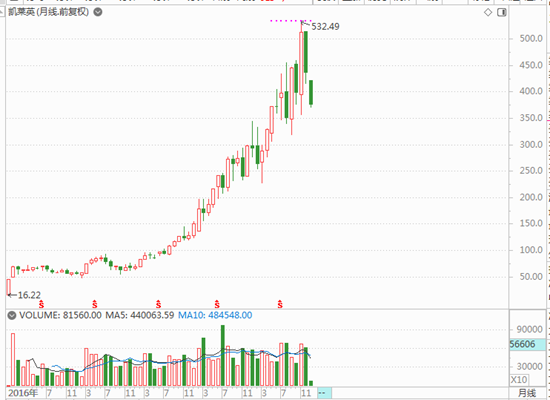Toggle the side panel icon beside the diamond
This screenshot has height=400, width=550.
point(502,13)
